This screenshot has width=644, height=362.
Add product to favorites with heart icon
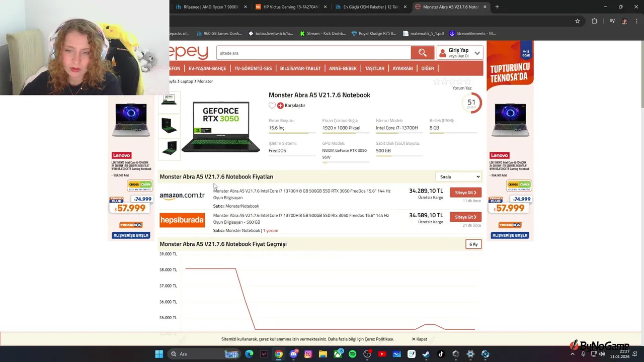pos(272,106)
